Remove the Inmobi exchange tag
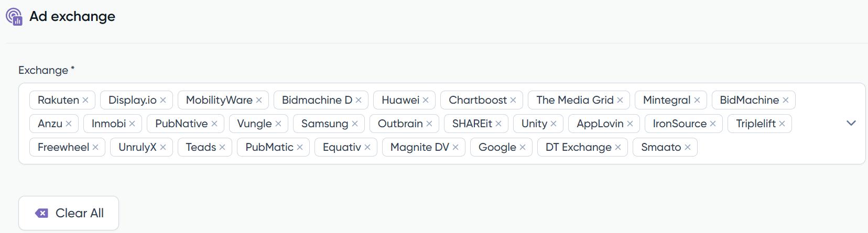 132,124
